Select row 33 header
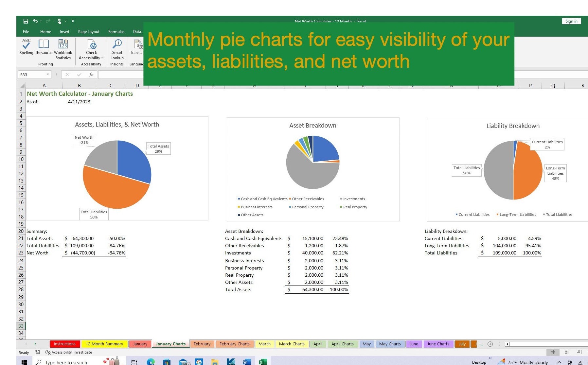 pyautogui.click(x=21, y=326)
